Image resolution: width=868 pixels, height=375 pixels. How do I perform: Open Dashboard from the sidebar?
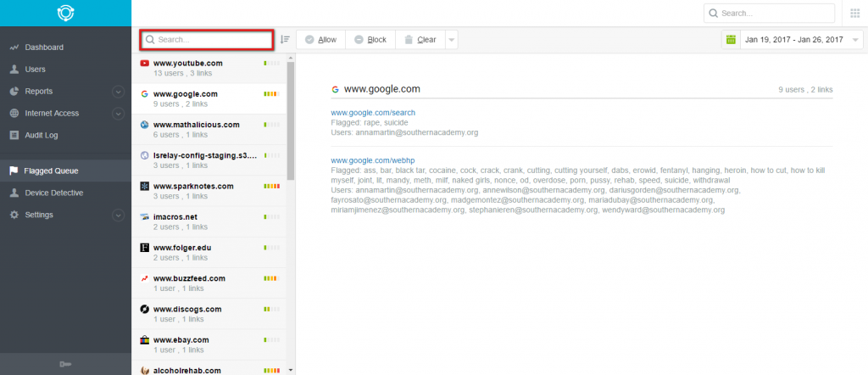pos(44,47)
